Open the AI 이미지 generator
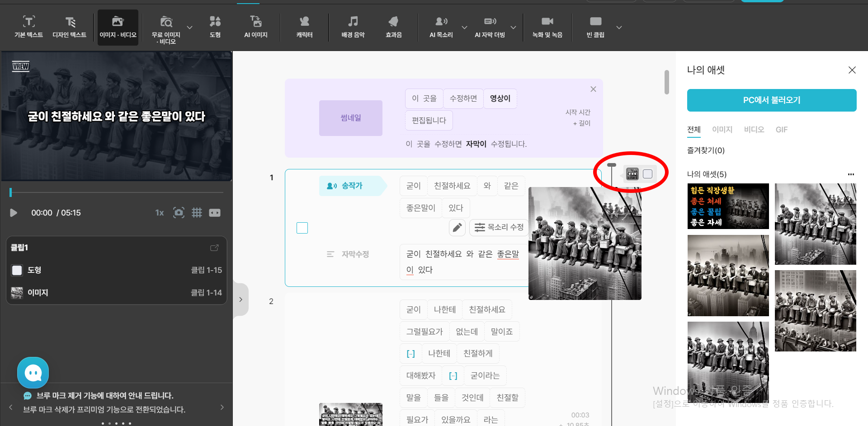 point(256,27)
